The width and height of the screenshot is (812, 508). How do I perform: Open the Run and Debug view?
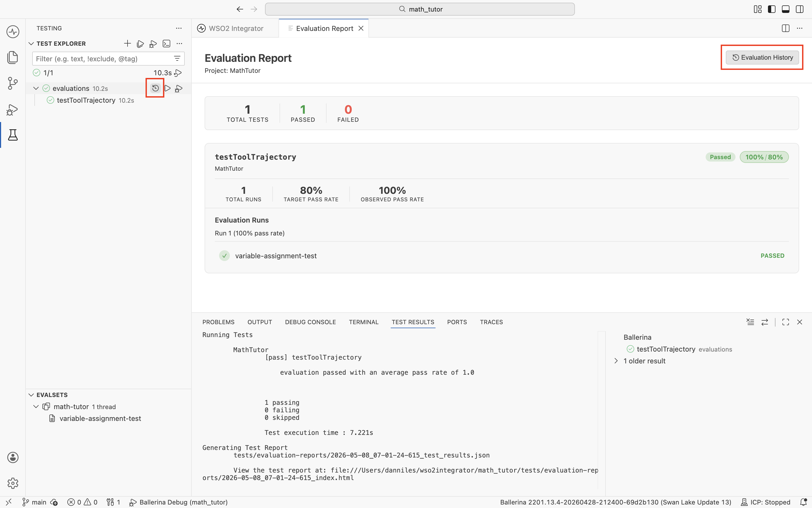(13, 110)
